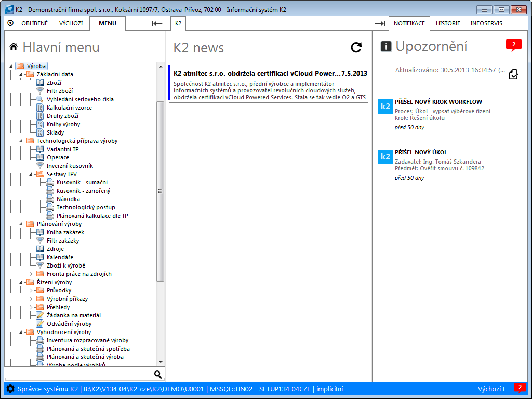Expand the Přehledy folder
This screenshot has width=532, height=399.
coord(31,307)
